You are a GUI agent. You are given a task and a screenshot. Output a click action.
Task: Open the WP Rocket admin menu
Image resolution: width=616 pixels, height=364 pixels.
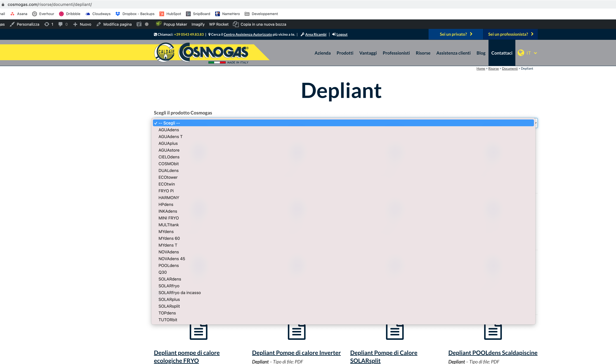[219, 24]
